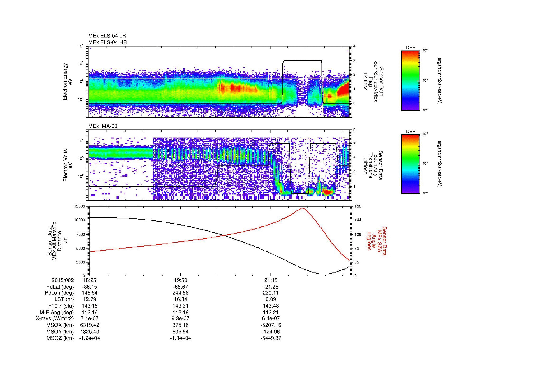The width and height of the screenshot is (555, 392).
Task: Click F10.7 value 143.31
Action: [180, 306]
